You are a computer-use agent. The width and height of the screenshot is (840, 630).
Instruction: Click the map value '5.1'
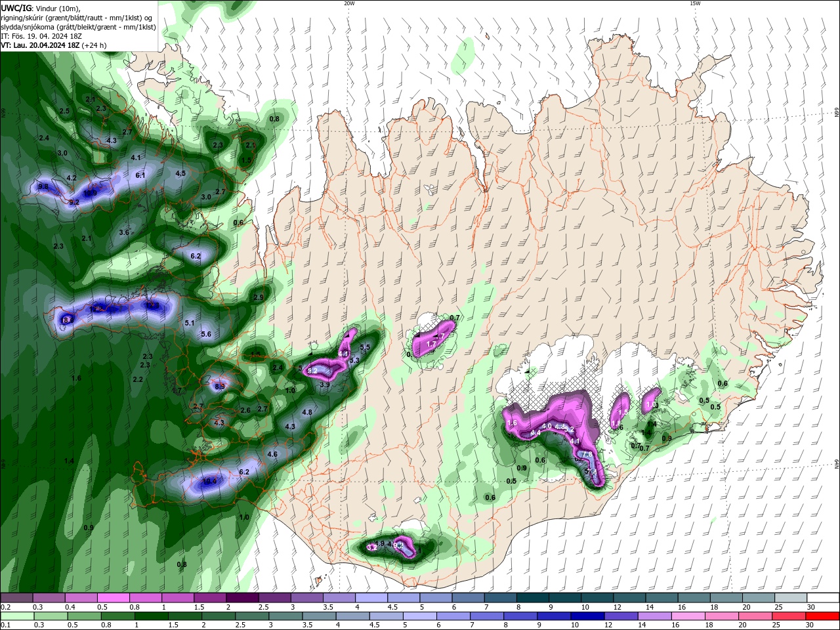190,324
